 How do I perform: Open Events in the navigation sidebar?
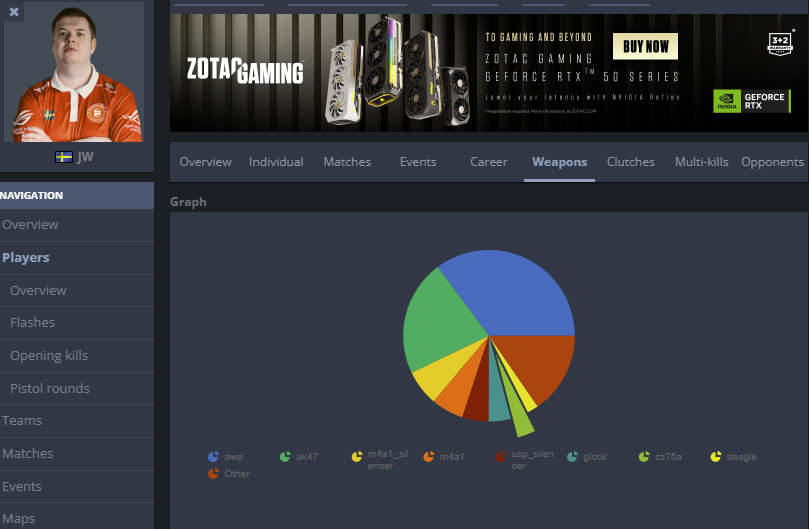pos(77,487)
